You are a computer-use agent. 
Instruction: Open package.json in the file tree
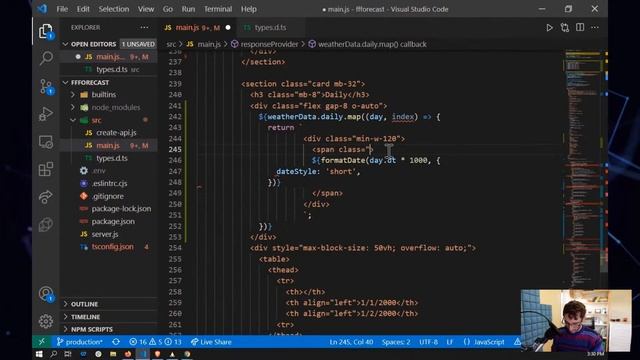coord(113,222)
